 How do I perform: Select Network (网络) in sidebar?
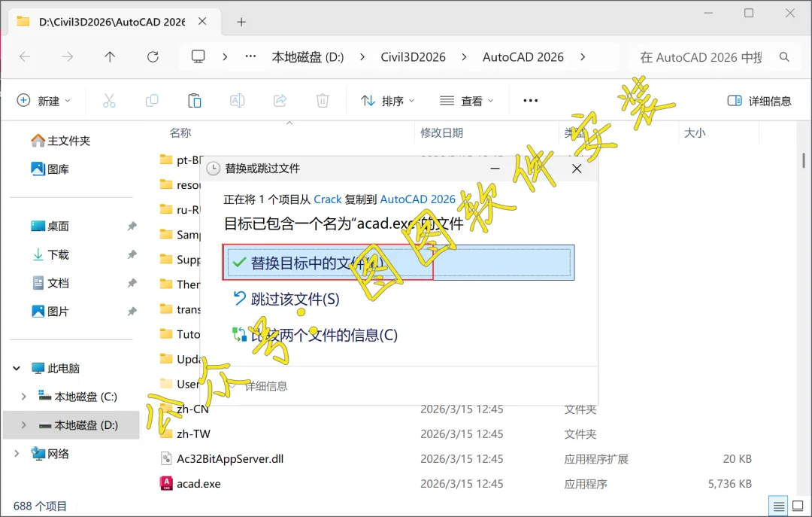pyautogui.click(x=50, y=454)
